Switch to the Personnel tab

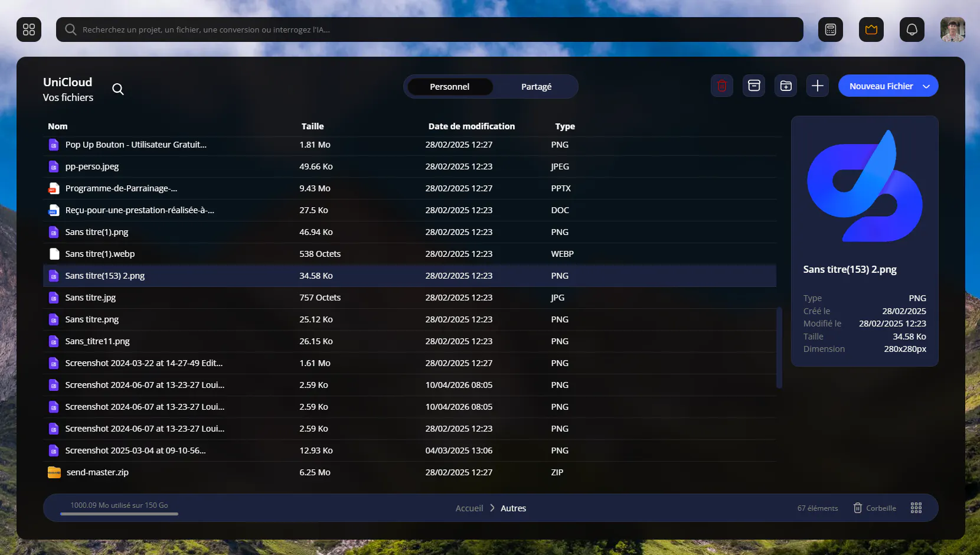click(x=450, y=87)
